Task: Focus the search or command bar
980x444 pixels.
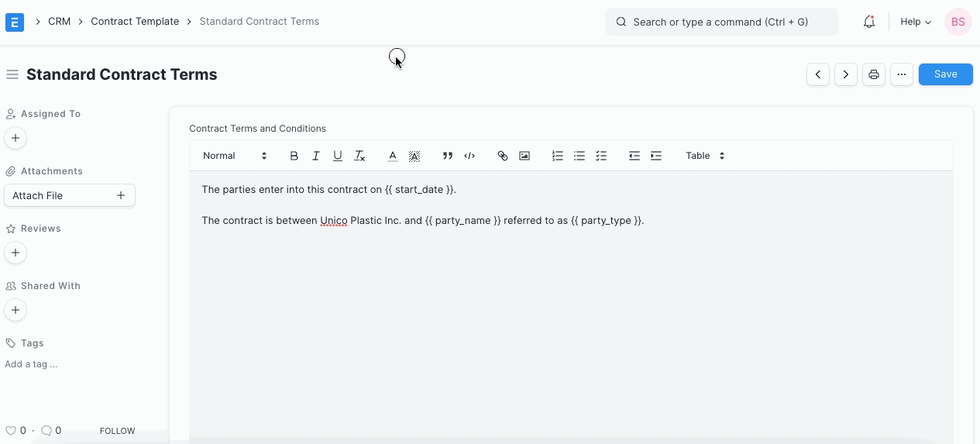Action: pos(721,22)
